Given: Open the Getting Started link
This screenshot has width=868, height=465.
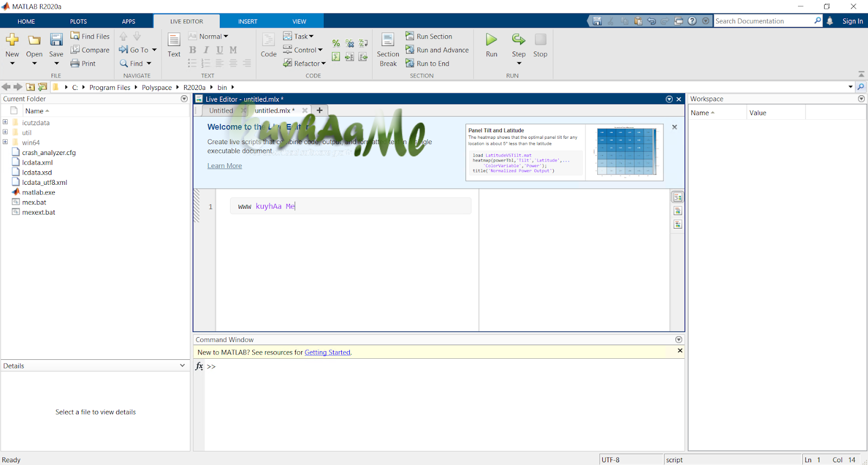Looking at the screenshot, I should click(328, 352).
